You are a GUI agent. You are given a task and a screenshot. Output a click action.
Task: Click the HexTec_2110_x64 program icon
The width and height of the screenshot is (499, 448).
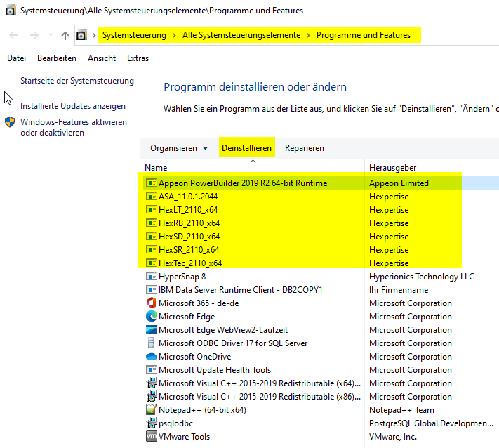click(151, 263)
